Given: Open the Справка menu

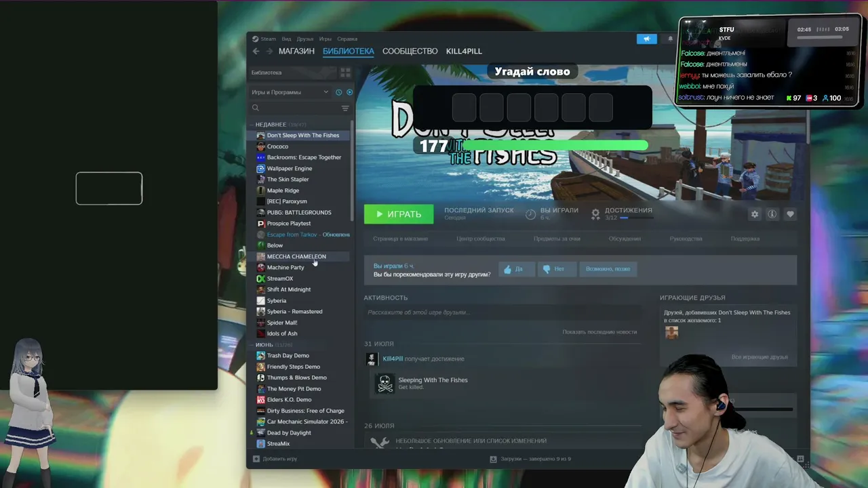Looking at the screenshot, I should pos(347,39).
